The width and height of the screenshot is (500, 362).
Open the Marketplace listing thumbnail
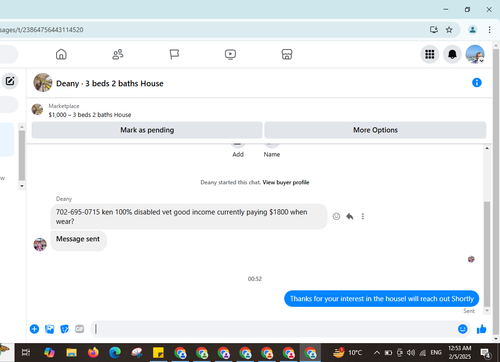[37, 109]
